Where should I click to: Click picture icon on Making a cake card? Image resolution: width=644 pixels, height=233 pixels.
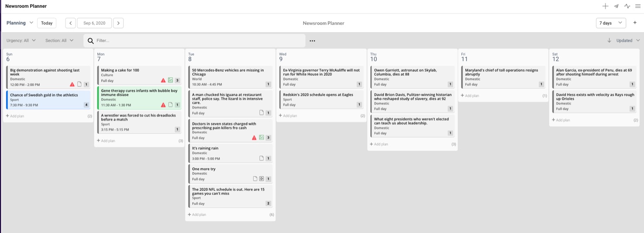tap(170, 80)
